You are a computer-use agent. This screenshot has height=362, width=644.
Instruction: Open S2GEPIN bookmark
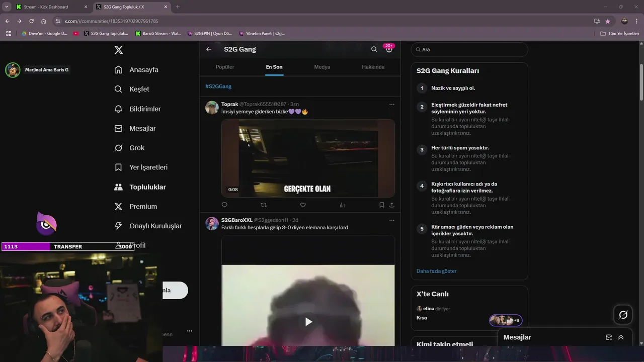coord(210,34)
